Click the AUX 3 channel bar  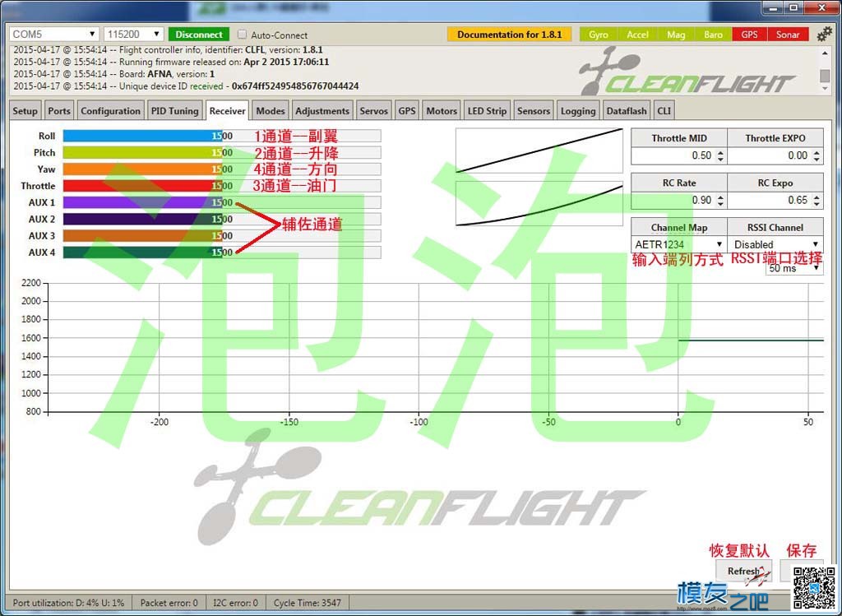(222, 236)
